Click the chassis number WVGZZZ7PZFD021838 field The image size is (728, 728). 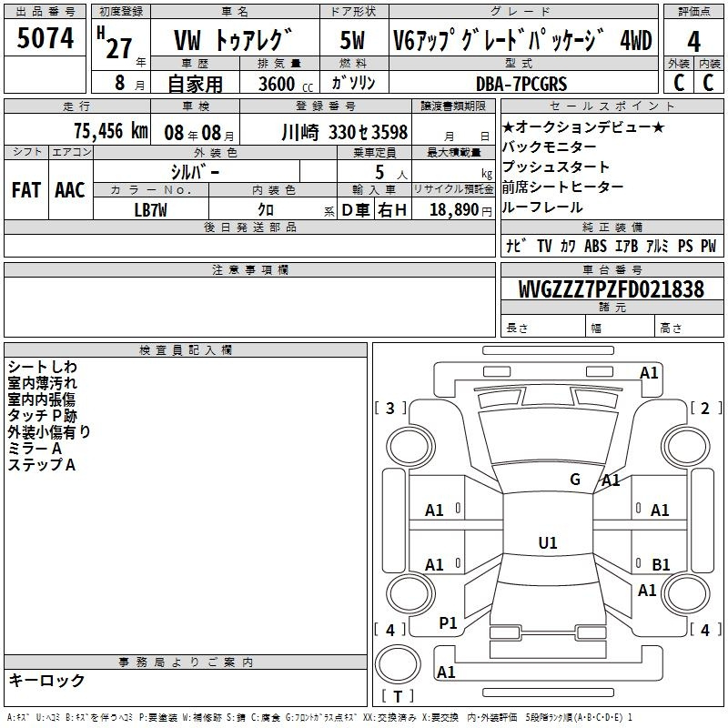611,289
